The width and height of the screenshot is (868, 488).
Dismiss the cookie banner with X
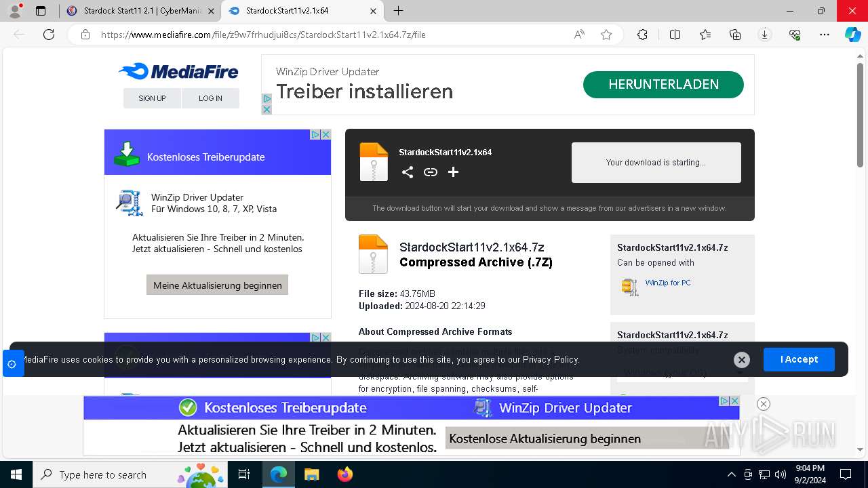pyautogui.click(x=742, y=360)
